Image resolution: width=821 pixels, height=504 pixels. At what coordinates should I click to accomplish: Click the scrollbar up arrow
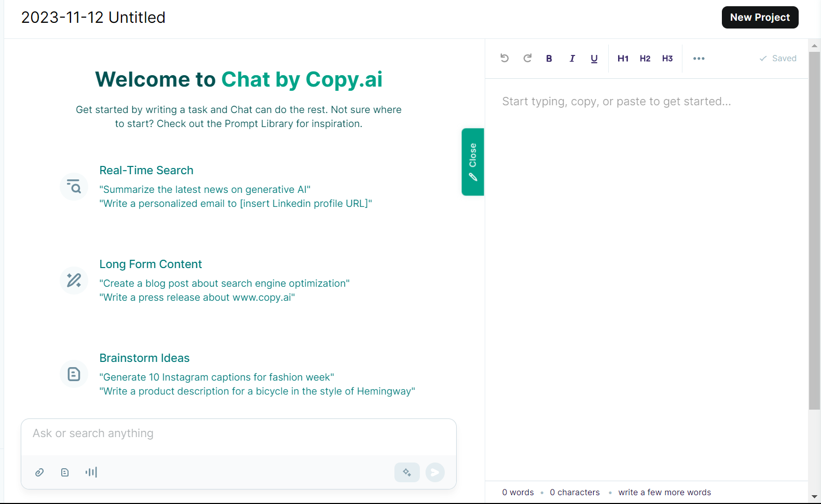814,45
